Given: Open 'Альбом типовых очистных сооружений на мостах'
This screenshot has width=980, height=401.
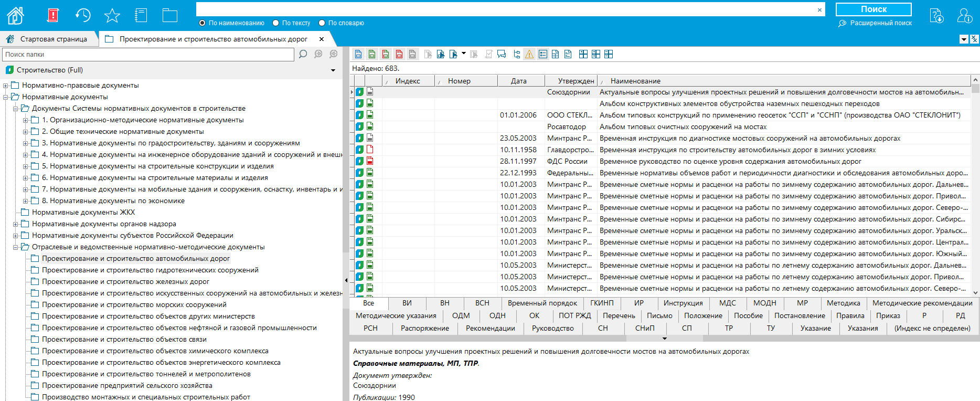Looking at the screenshot, I should pos(683,126).
